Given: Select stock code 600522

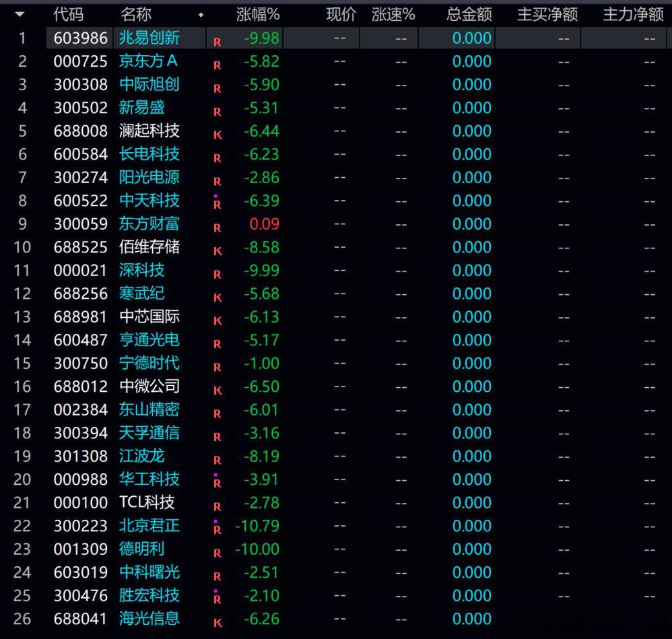Looking at the screenshot, I should (81, 201).
